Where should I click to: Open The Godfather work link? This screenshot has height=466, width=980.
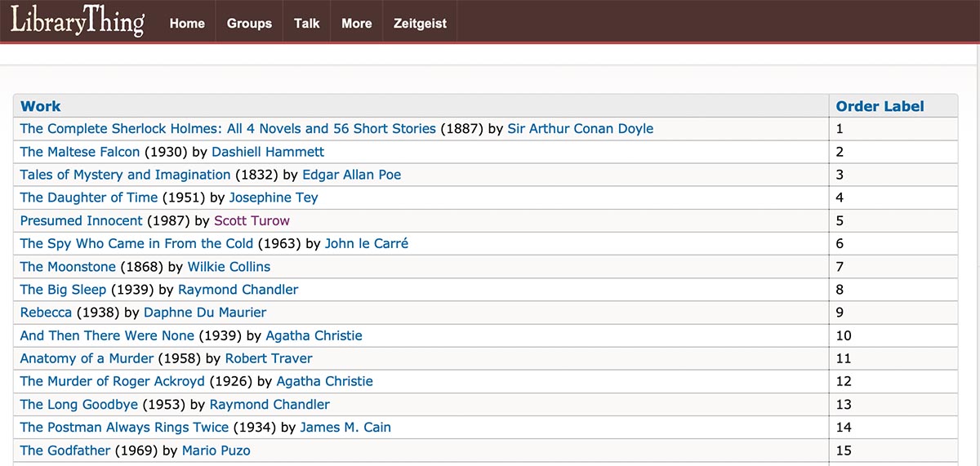click(65, 450)
